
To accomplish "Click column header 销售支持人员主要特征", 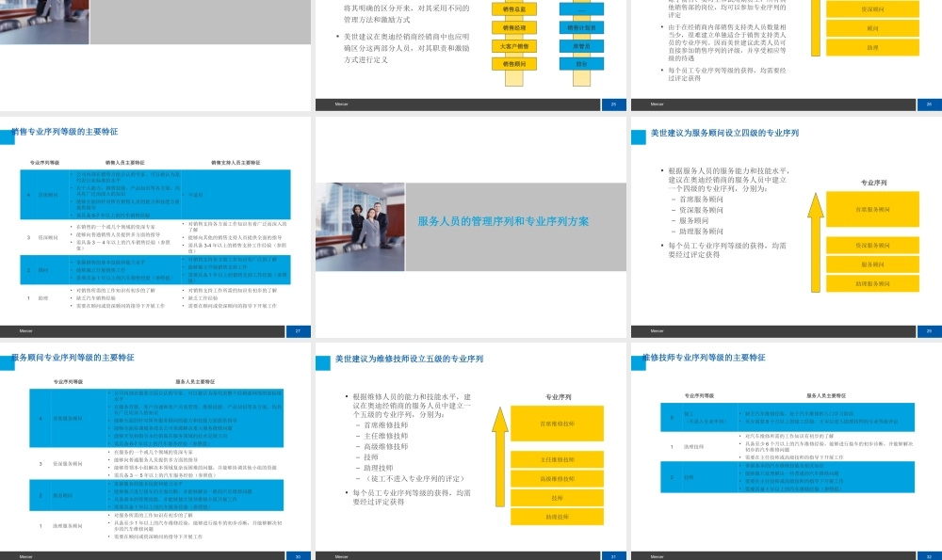I will point(235,163).
